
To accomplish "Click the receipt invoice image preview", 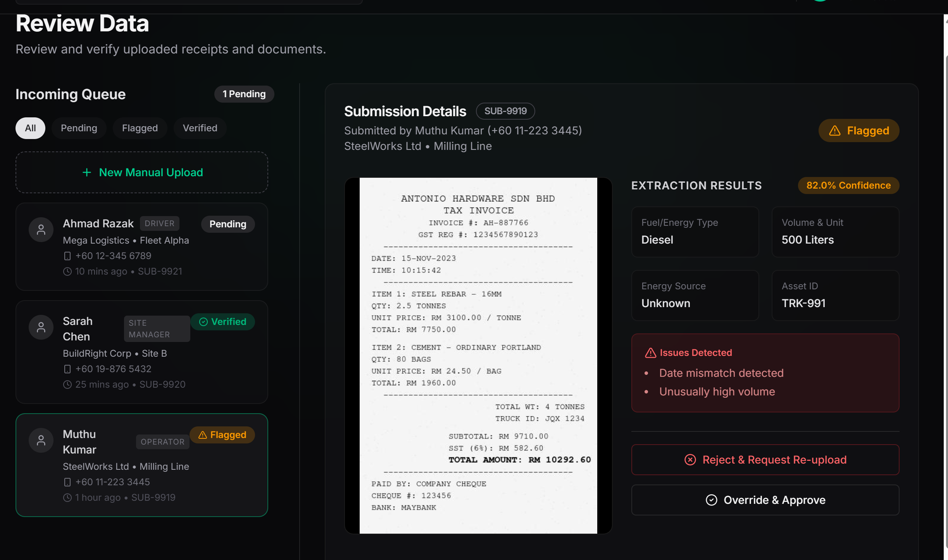I will click(x=478, y=356).
